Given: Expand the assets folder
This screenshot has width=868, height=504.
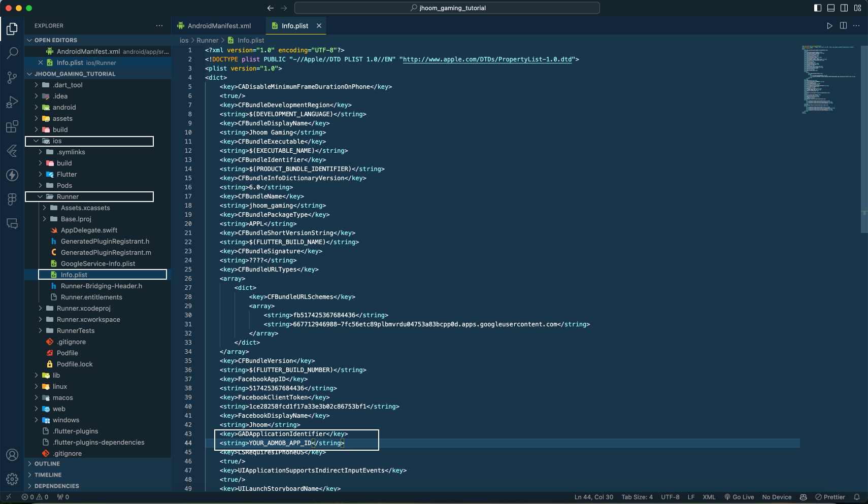Looking at the screenshot, I should 97,119.
